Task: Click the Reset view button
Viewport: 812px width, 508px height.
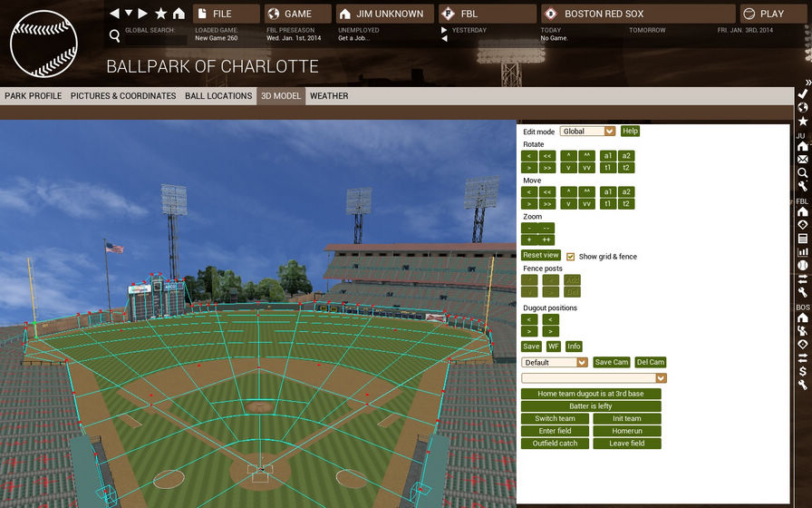Action: tap(541, 255)
